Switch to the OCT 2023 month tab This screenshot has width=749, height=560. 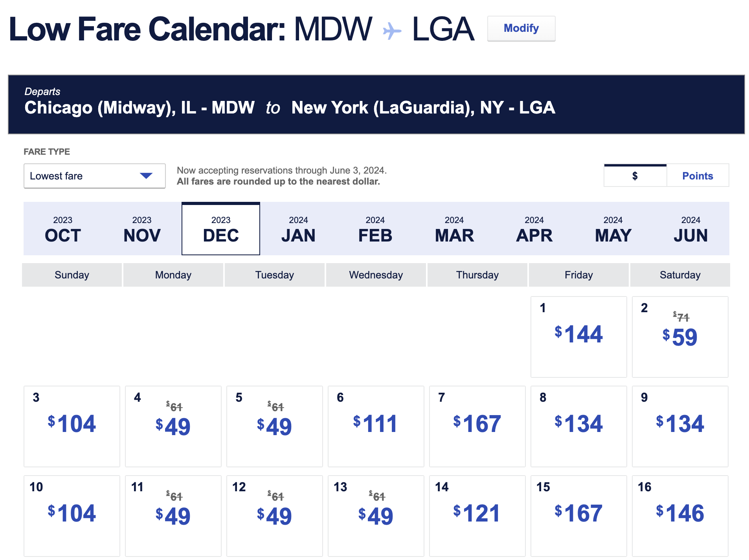(63, 229)
